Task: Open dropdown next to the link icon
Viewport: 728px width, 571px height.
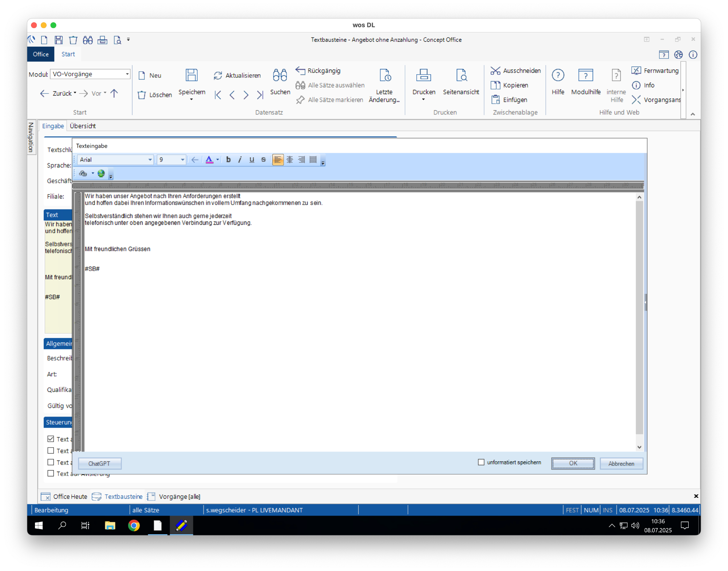Action: (x=93, y=173)
